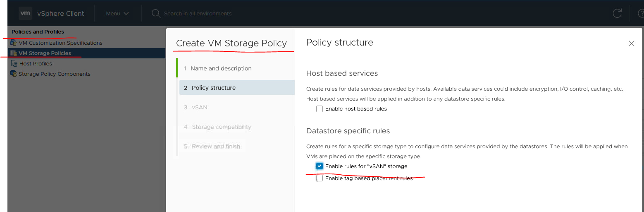Image resolution: width=644 pixels, height=212 pixels.
Task: Click the search magnifier icon
Action: [x=156, y=13]
